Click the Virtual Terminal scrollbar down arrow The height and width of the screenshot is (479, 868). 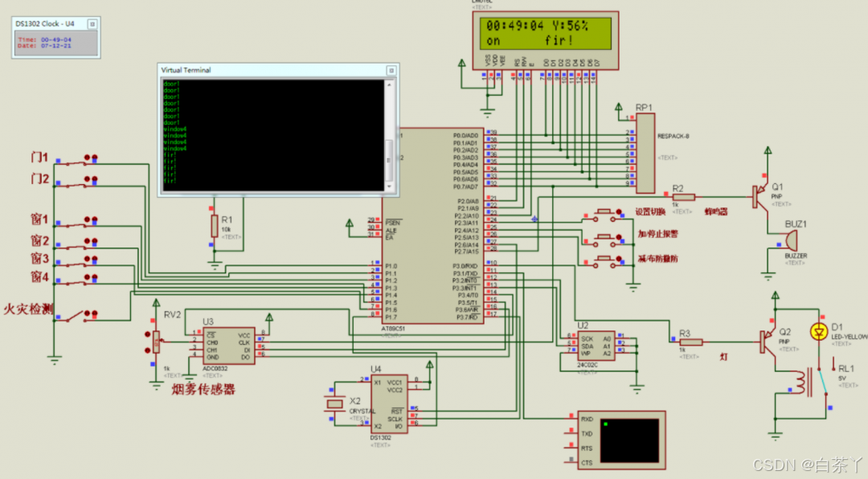click(389, 186)
